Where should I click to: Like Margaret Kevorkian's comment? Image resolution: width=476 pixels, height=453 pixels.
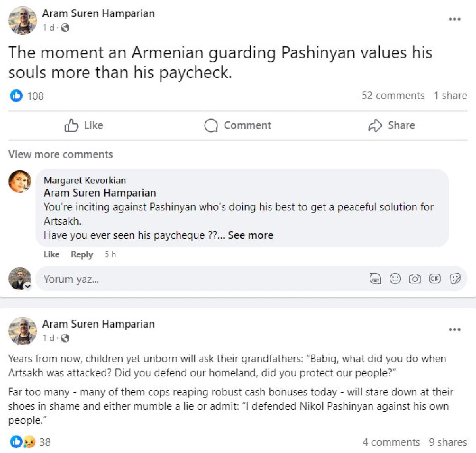click(x=52, y=254)
